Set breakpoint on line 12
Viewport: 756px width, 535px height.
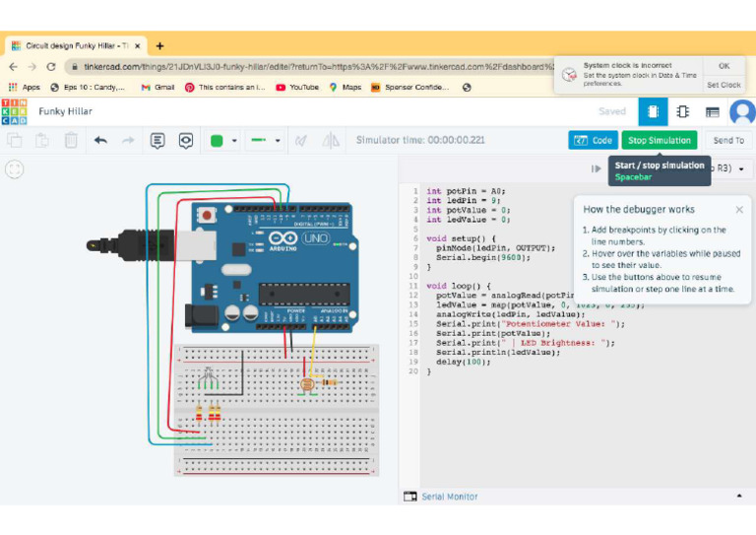[413, 296]
